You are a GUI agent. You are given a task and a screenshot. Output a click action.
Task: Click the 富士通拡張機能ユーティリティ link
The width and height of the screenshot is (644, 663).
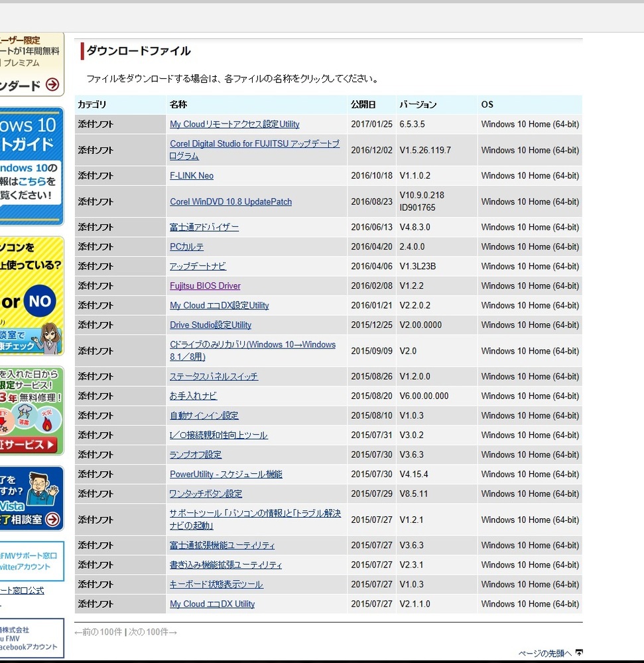222,546
